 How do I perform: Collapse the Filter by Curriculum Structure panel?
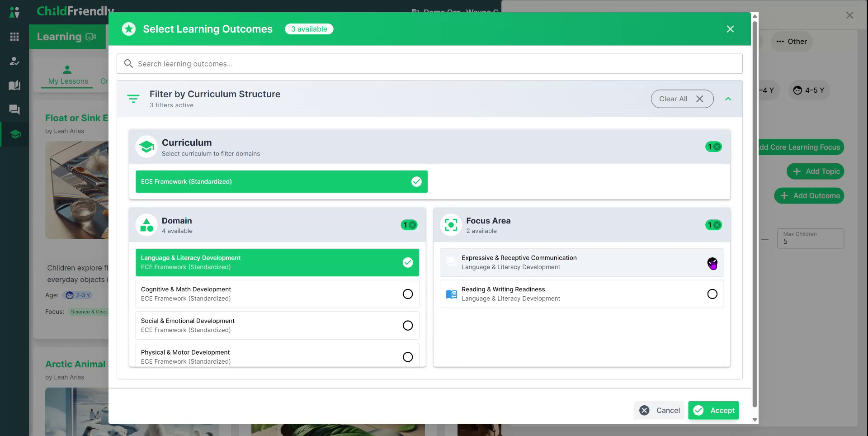728,99
